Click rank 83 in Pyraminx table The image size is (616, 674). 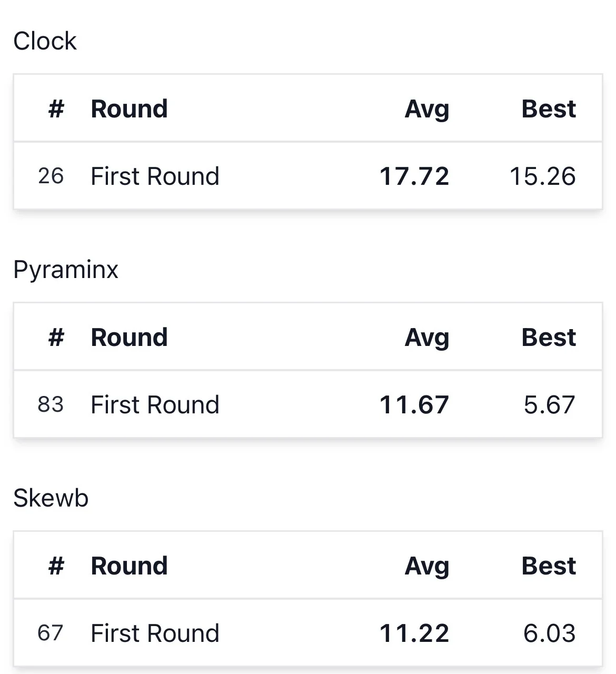click(x=51, y=405)
